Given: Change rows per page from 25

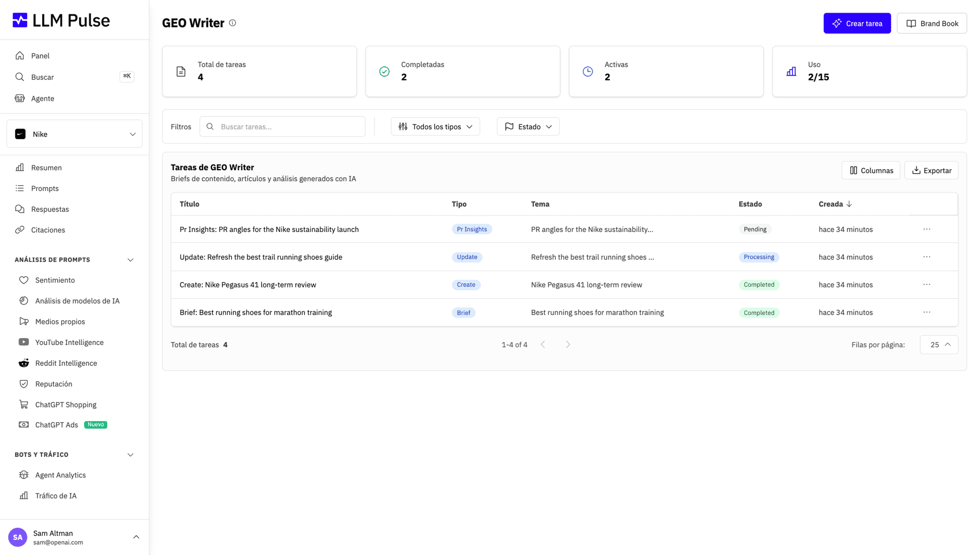Looking at the screenshot, I should pyautogui.click(x=939, y=344).
